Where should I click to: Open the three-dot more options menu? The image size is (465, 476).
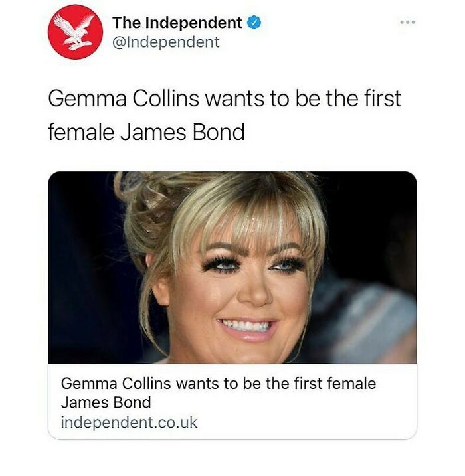point(407,22)
